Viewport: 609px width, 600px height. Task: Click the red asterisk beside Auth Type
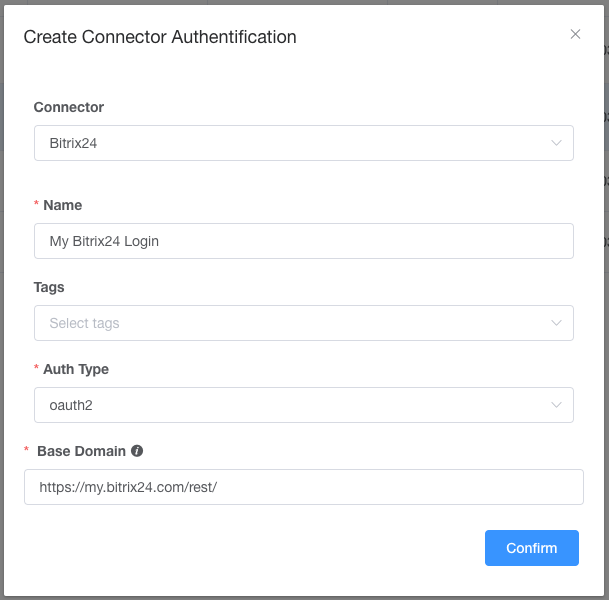[37, 370]
